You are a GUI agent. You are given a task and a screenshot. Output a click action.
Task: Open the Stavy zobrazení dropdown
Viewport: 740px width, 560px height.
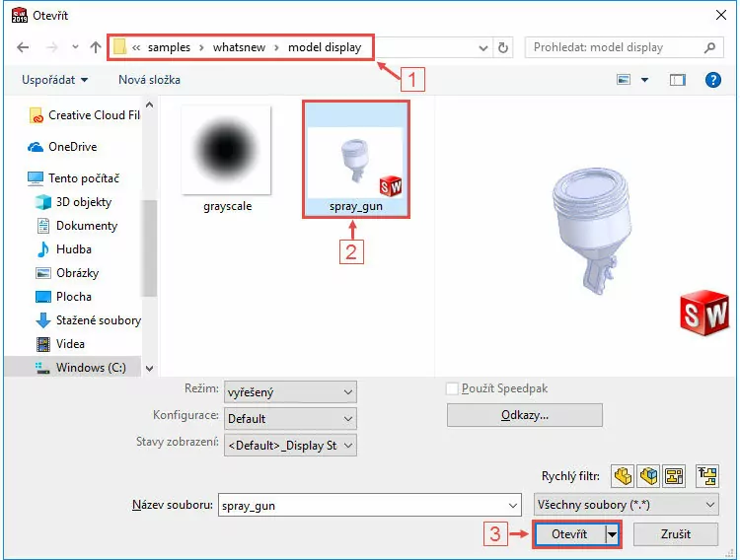[290, 446]
